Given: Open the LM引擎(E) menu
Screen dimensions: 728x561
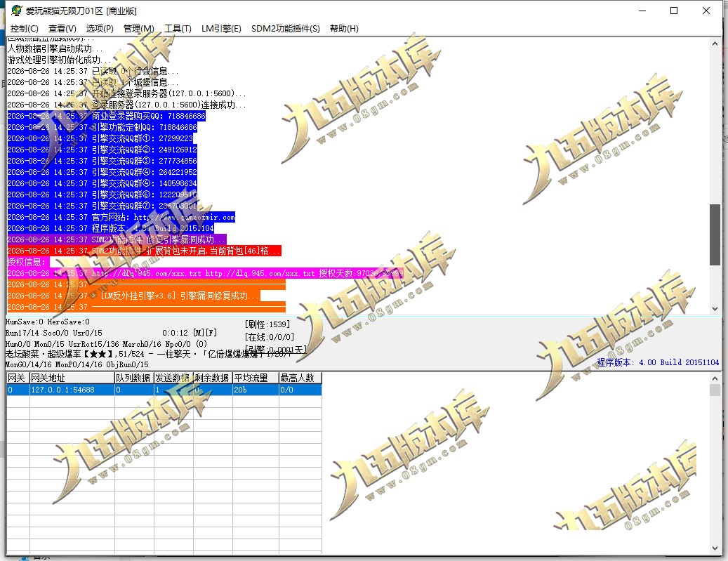Looking at the screenshot, I should 221,29.
